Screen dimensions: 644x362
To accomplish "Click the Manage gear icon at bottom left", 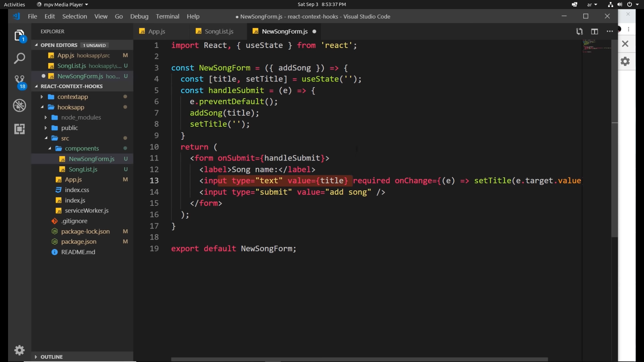I will (x=19, y=350).
